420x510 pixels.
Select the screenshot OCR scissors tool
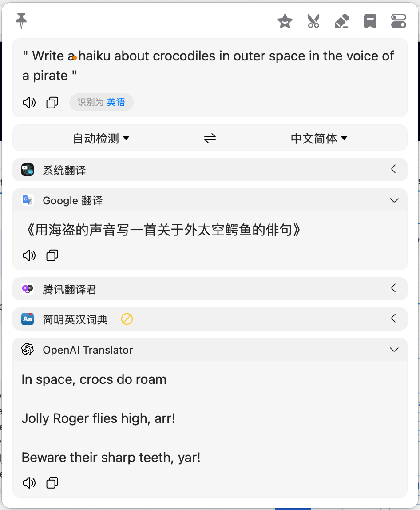click(x=313, y=21)
